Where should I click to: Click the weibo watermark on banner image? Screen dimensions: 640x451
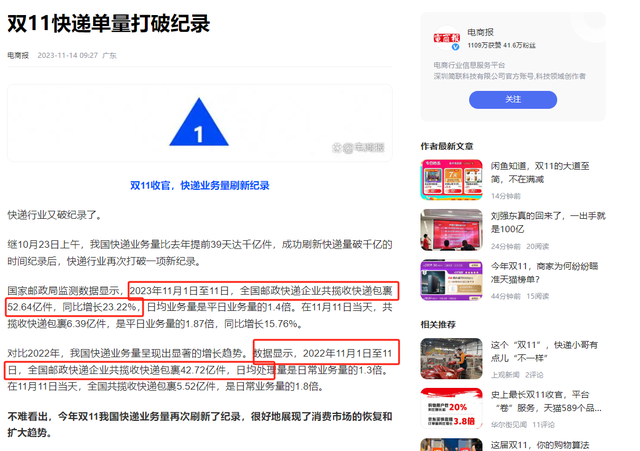pyautogui.click(x=358, y=147)
